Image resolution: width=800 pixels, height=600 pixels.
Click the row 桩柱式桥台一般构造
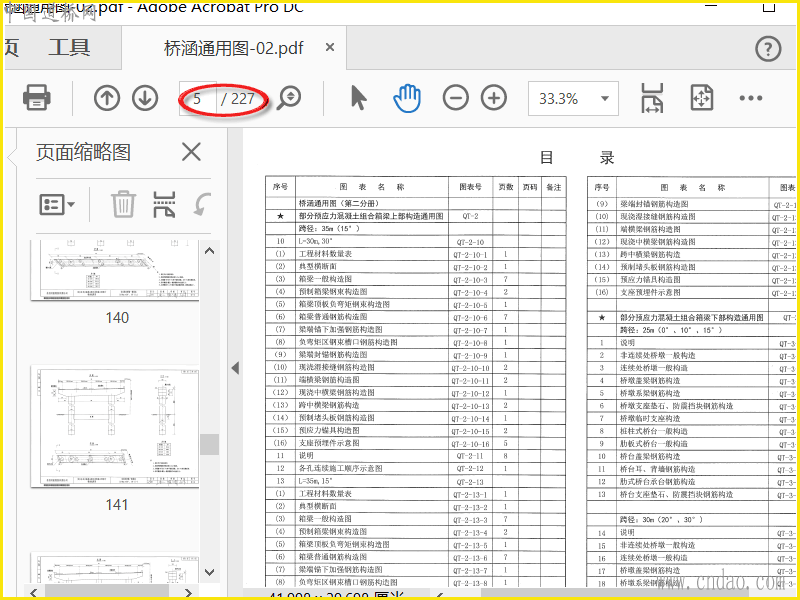click(693, 431)
